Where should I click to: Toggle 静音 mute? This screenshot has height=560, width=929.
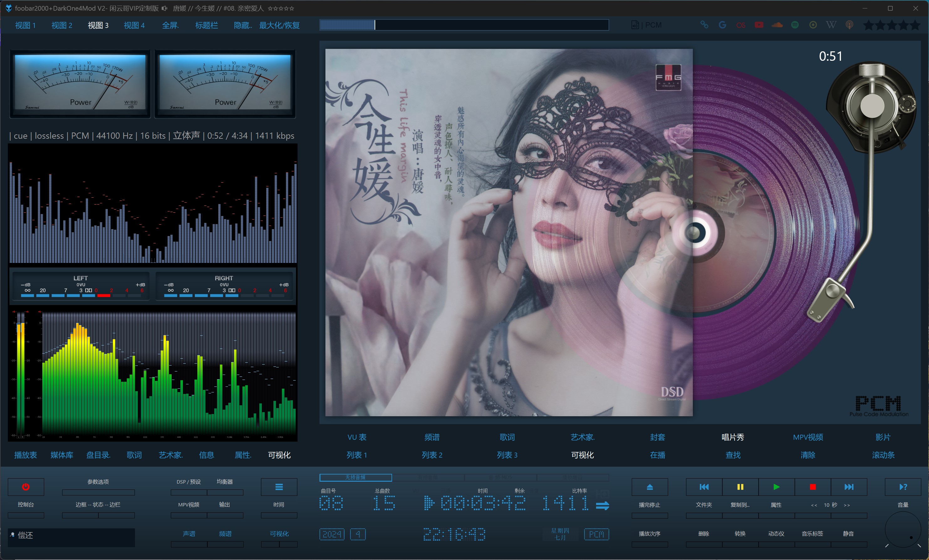tap(848, 534)
